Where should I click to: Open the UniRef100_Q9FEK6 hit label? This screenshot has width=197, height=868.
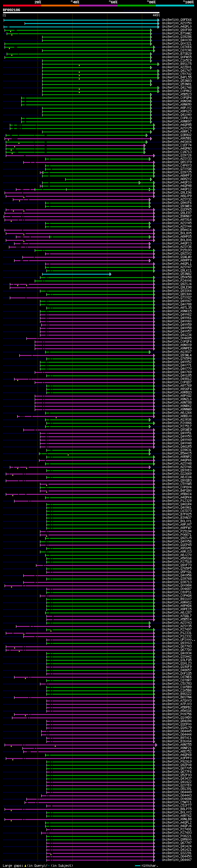click(176, 20)
